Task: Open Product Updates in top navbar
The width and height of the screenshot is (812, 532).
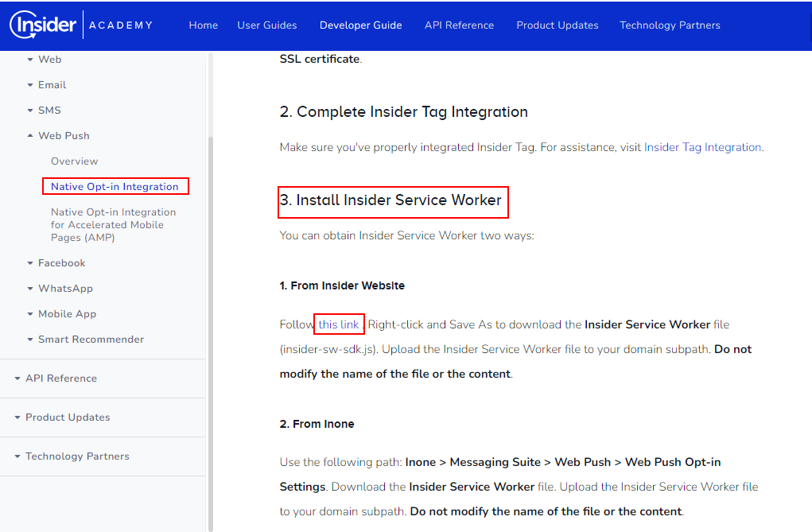Action: coord(557,25)
